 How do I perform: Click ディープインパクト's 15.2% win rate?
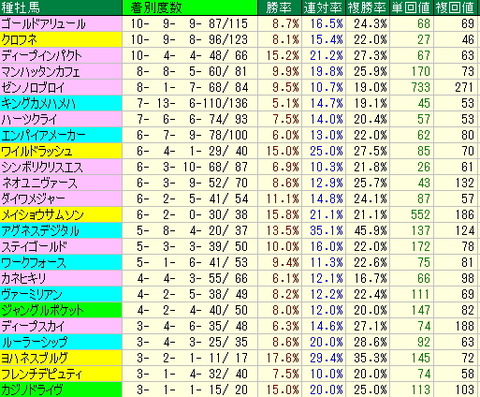[x=283, y=56]
